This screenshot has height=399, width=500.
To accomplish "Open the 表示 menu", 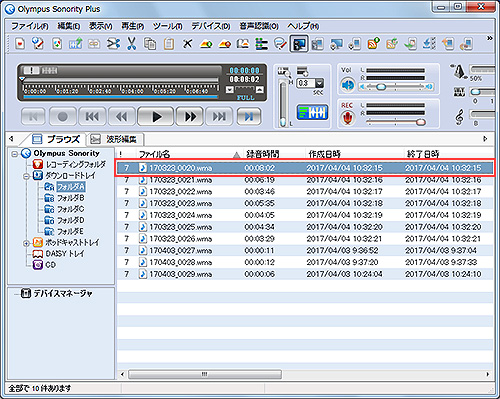I will point(100,26).
